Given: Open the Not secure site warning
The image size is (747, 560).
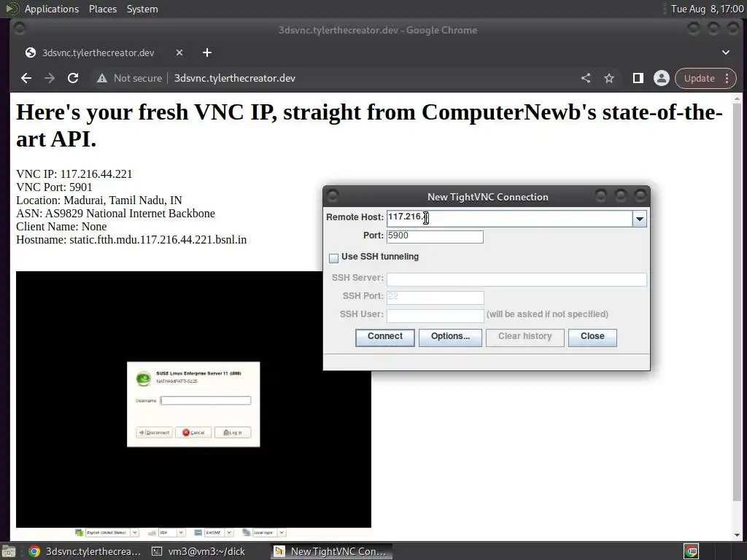Looking at the screenshot, I should 130,78.
